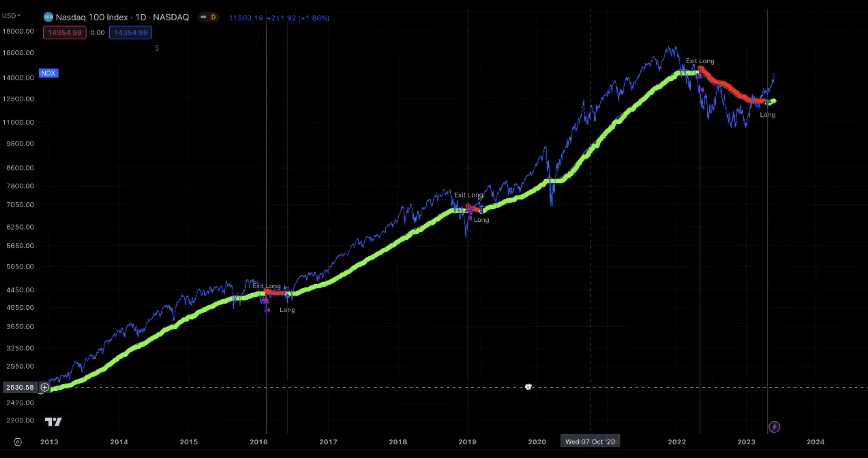This screenshot has height=458, width=868.
Task: Click the 14000.00 price scale label
Action: [x=18, y=78]
